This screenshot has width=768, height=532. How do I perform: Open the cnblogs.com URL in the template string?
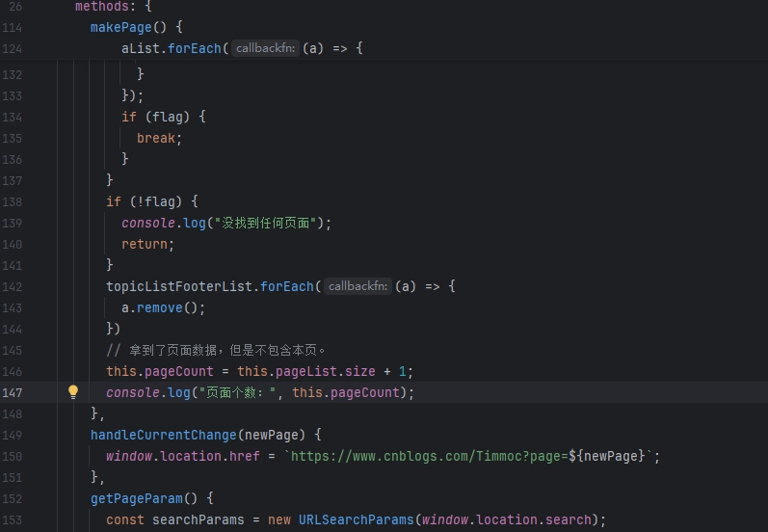coord(429,456)
